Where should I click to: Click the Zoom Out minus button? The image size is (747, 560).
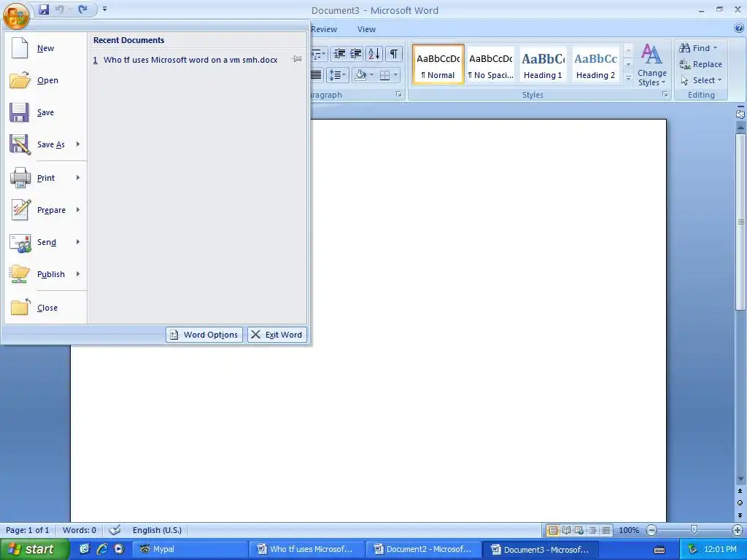click(651, 530)
